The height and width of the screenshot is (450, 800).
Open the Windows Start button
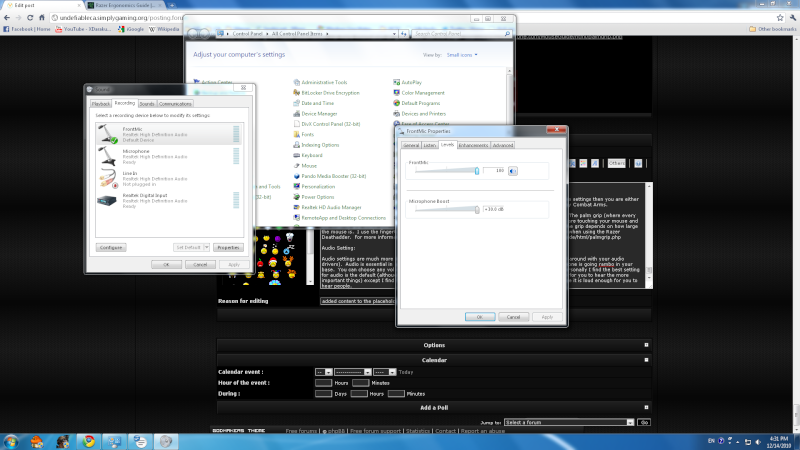click(11, 441)
